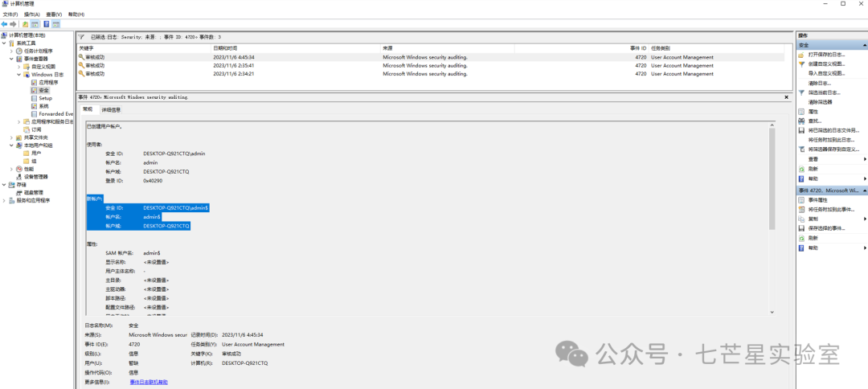Click the Forward arrow toolbar icon

point(13,24)
